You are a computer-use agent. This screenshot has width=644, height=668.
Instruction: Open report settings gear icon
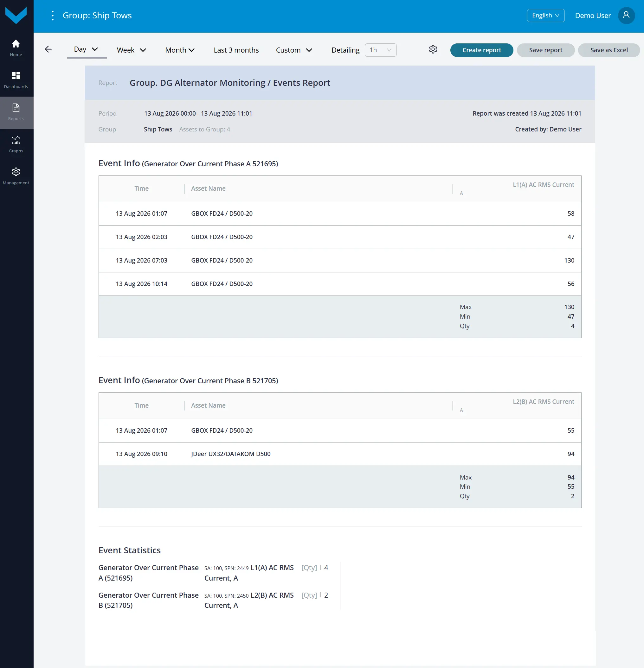[433, 49]
